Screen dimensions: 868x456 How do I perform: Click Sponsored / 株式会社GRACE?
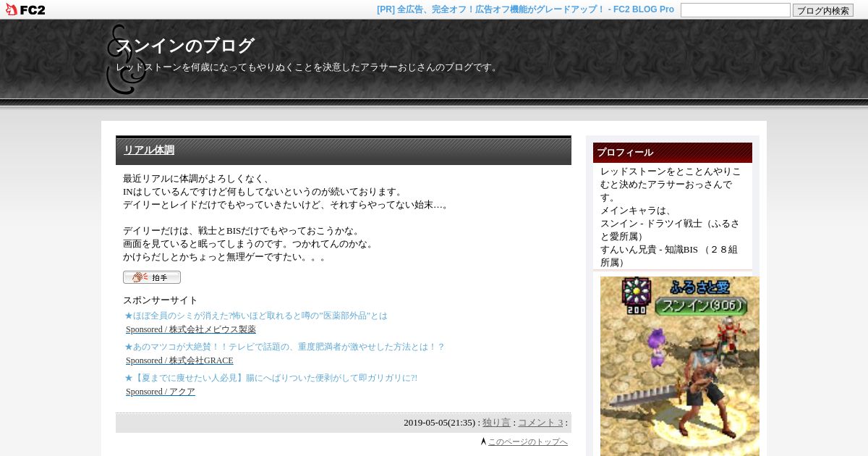pos(179,360)
